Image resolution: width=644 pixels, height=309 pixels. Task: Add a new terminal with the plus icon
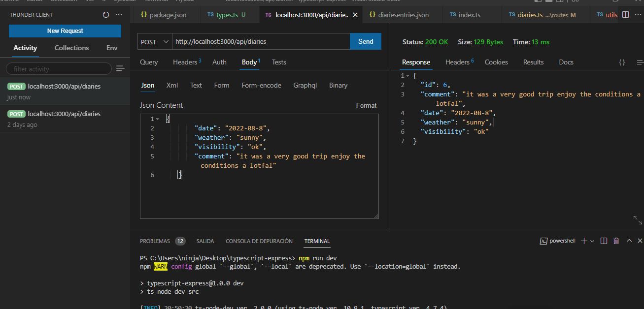pos(584,241)
